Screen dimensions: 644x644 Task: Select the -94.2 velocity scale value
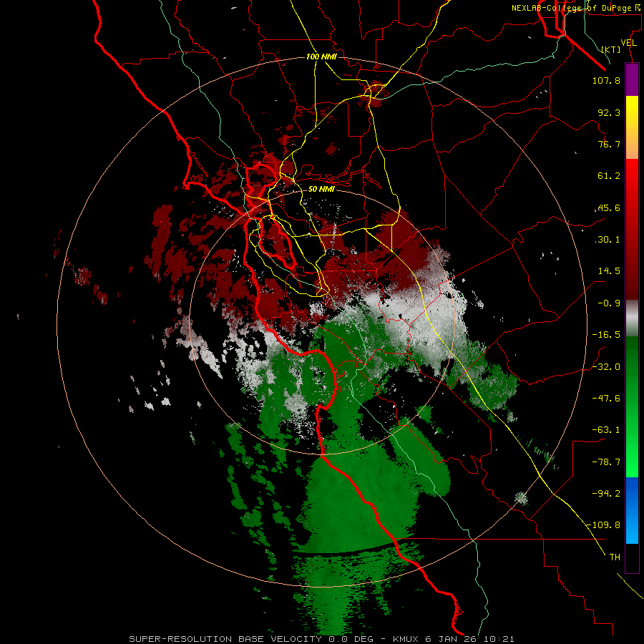pos(606,493)
